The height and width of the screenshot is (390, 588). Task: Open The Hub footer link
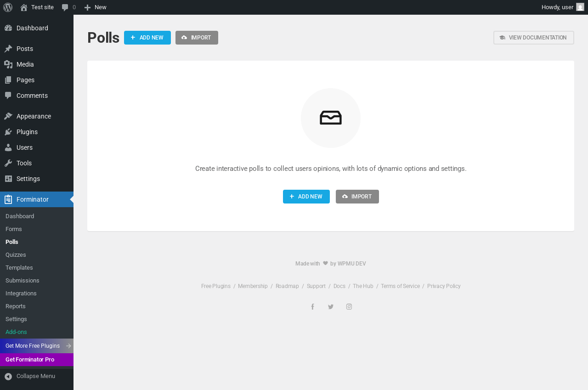(x=363, y=286)
